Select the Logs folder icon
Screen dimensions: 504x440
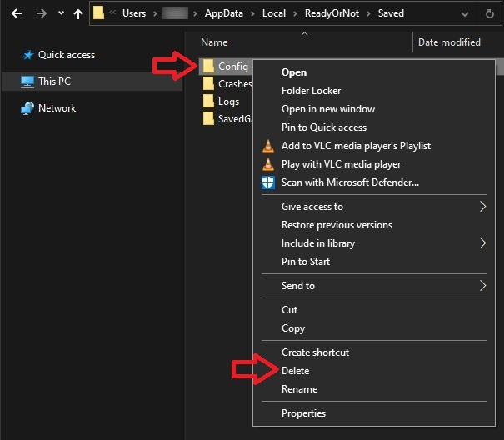pyautogui.click(x=209, y=102)
